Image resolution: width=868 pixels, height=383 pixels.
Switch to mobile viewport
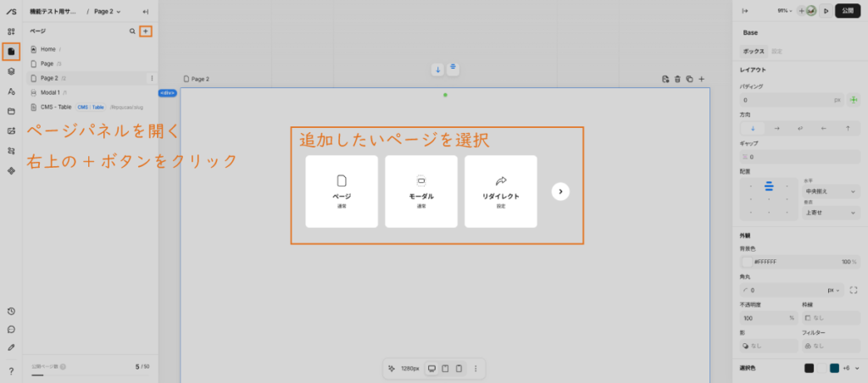(459, 368)
